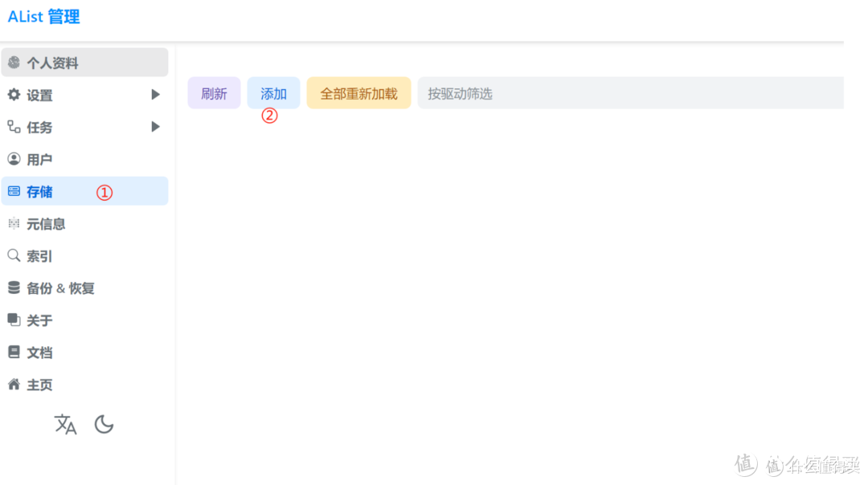Click the 全部重新加载 button
The width and height of the screenshot is (868, 485).
pyautogui.click(x=358, y=93)
